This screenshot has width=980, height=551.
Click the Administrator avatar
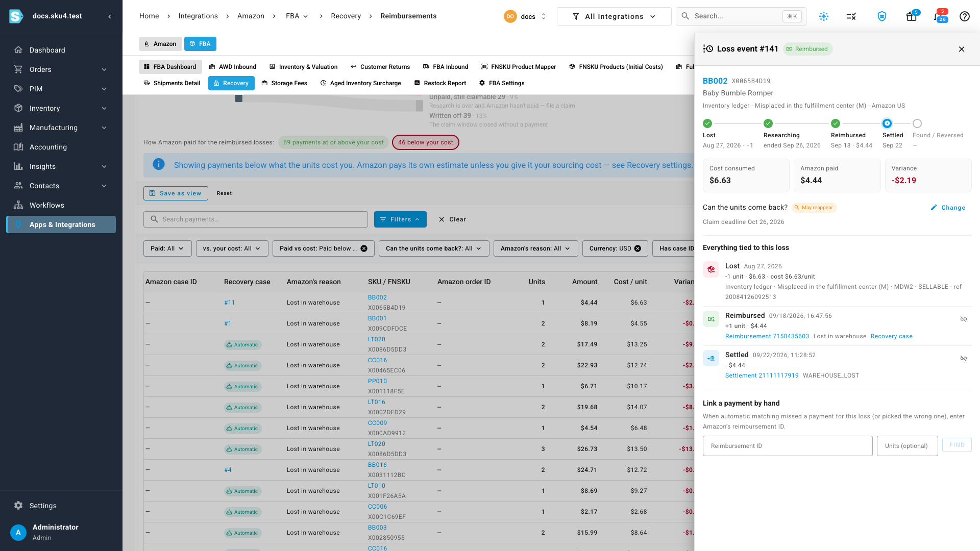click(18, 532)
